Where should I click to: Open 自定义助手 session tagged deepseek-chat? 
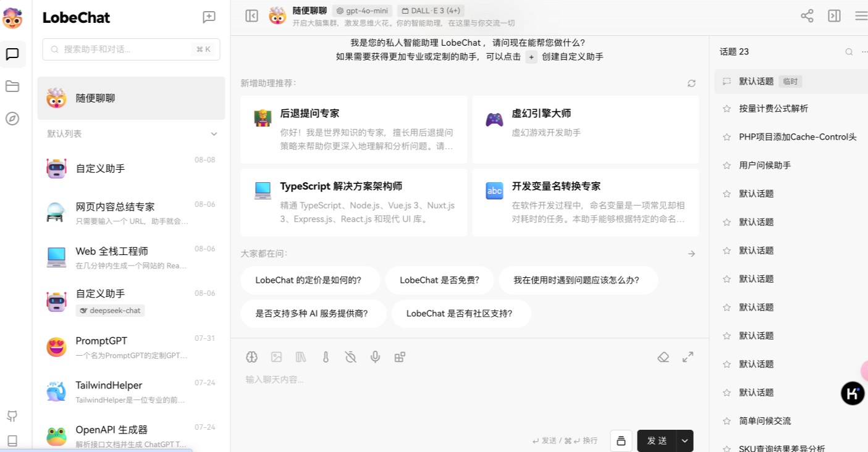coord(131,301)
